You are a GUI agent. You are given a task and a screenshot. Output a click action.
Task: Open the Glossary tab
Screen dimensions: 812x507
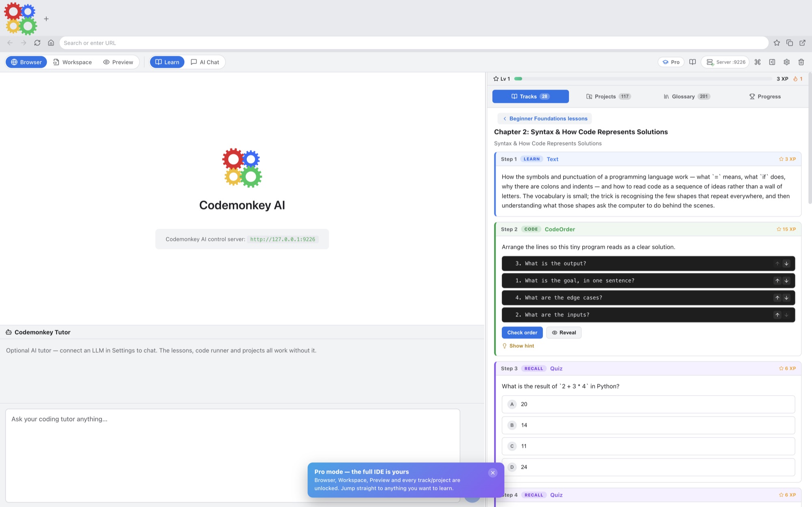coord(687,96)
